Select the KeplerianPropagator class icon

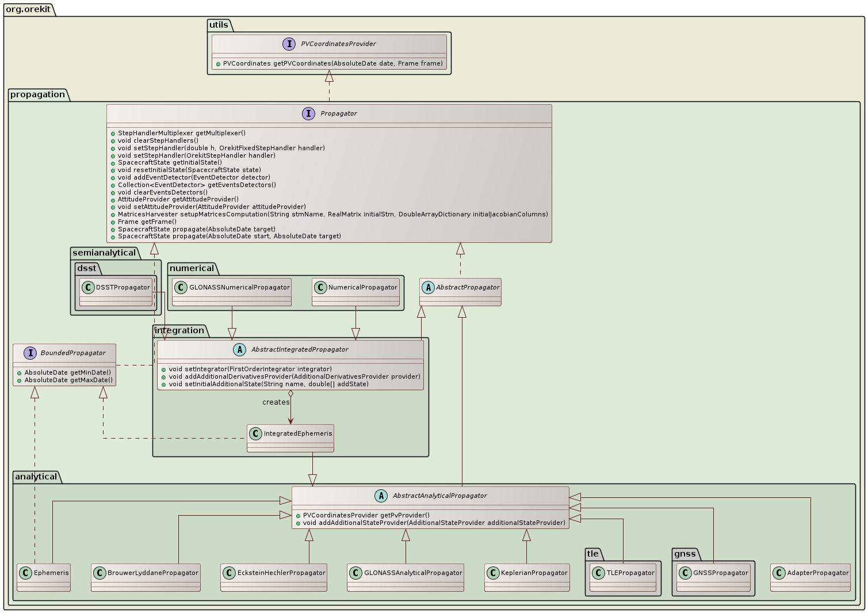(x=493, y=573)
